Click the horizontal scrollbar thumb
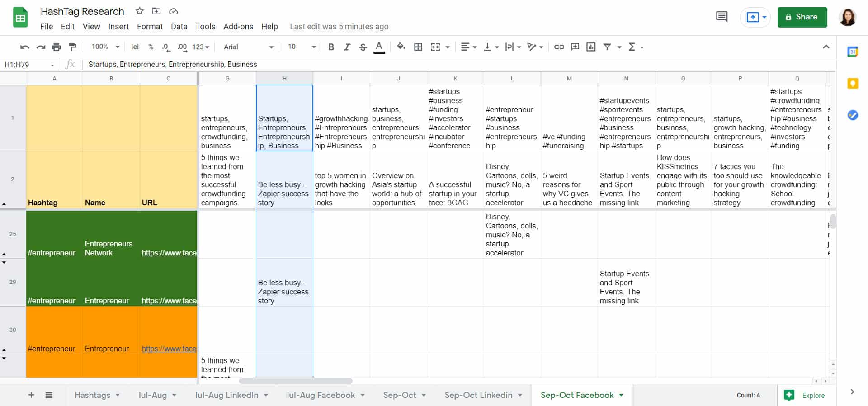 [x=296, y=381]
